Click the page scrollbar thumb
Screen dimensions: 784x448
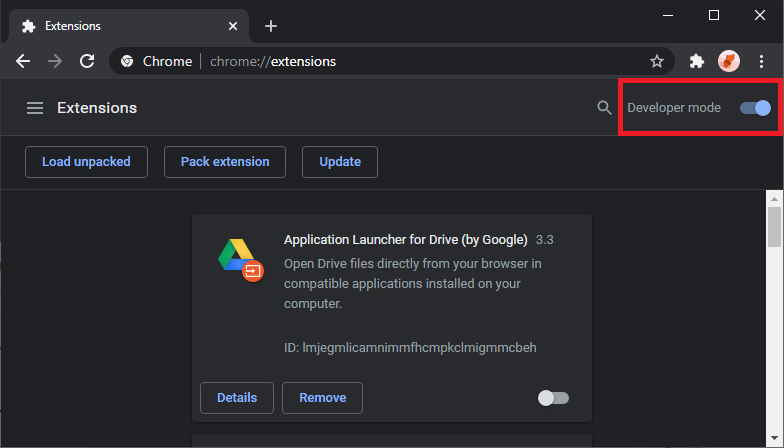(774, 227)
